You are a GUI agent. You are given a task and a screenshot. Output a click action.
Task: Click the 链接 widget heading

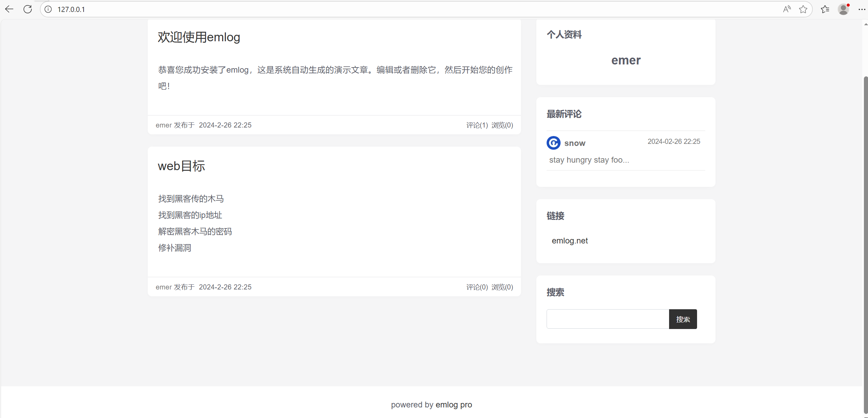(555, 216)
